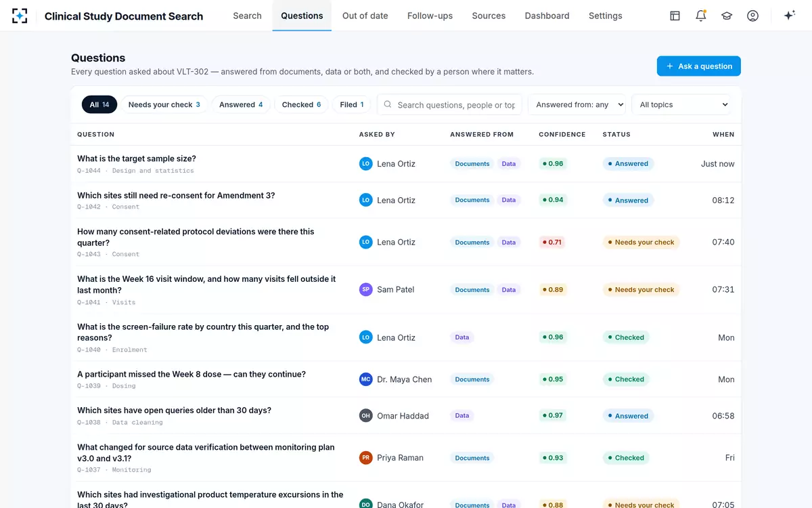This screenshot has height=508, width=812.
Task: Open question about consent-related protocol deviations
Action: click(196, 237)
